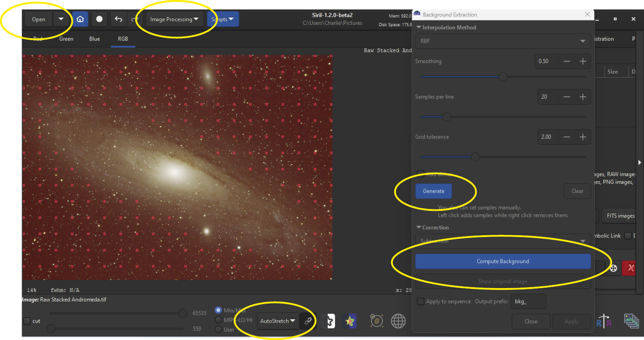Click the chain icon to link channel stretching
The width and height of the screenshot is (644, 340).
308,320
